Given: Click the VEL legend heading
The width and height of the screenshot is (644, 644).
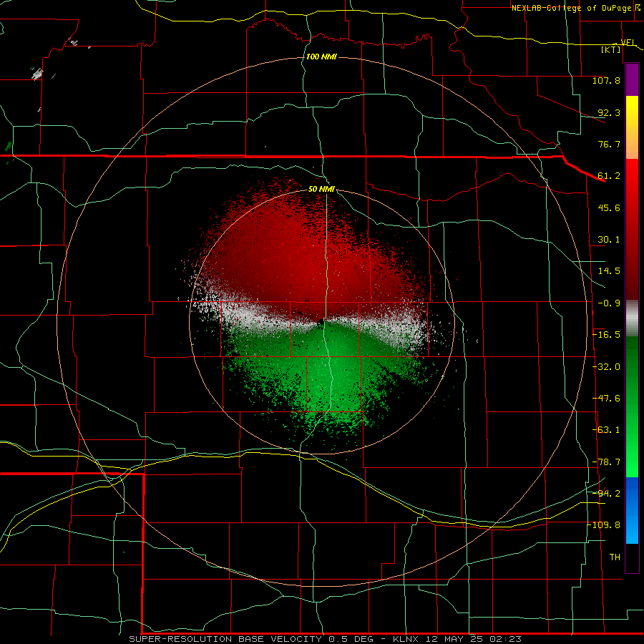Looking at the screenshot, I should click(628, 42).
